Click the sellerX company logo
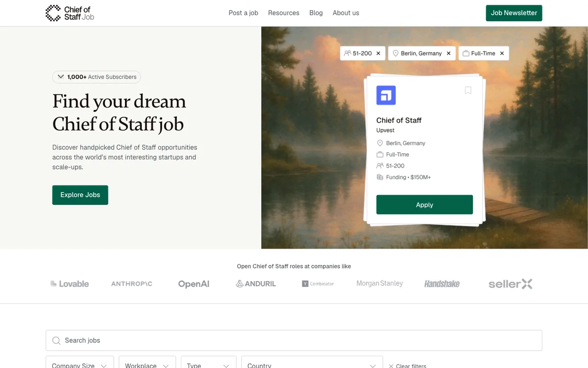This screenshot has height=368, width=588. 510,284
